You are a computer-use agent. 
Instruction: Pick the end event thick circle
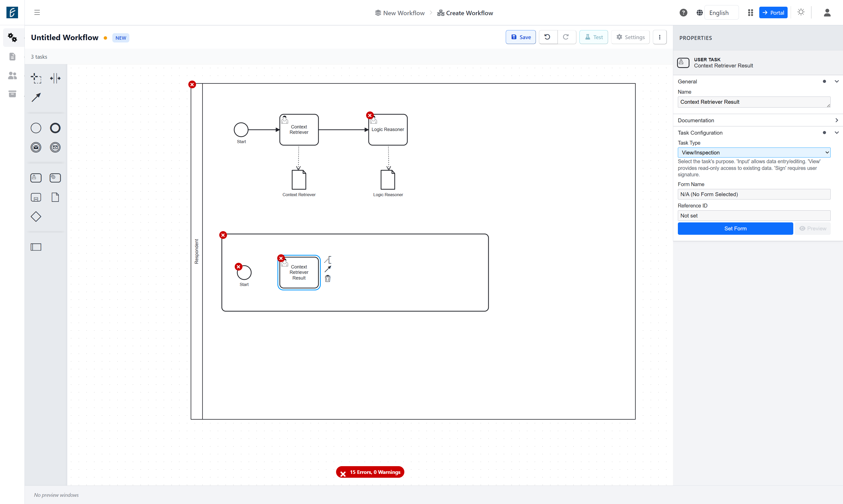point(55,128)
